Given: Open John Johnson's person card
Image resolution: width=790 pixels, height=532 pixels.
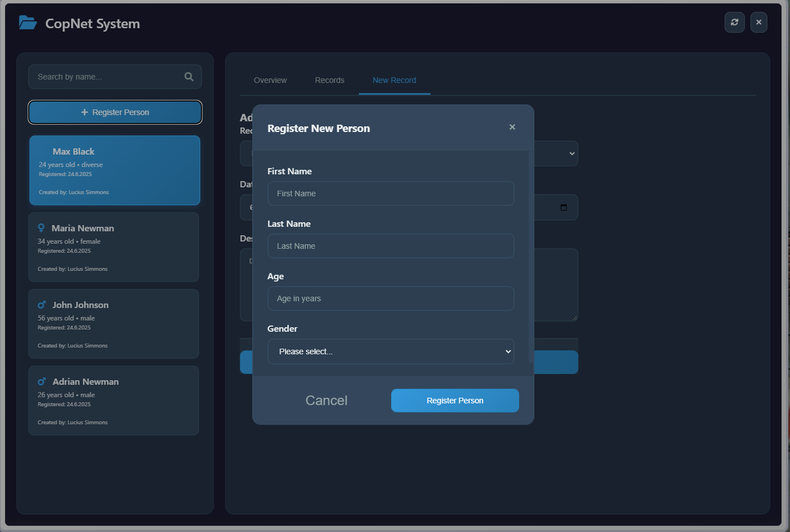Looking at the screenshot, I should 114,324.
